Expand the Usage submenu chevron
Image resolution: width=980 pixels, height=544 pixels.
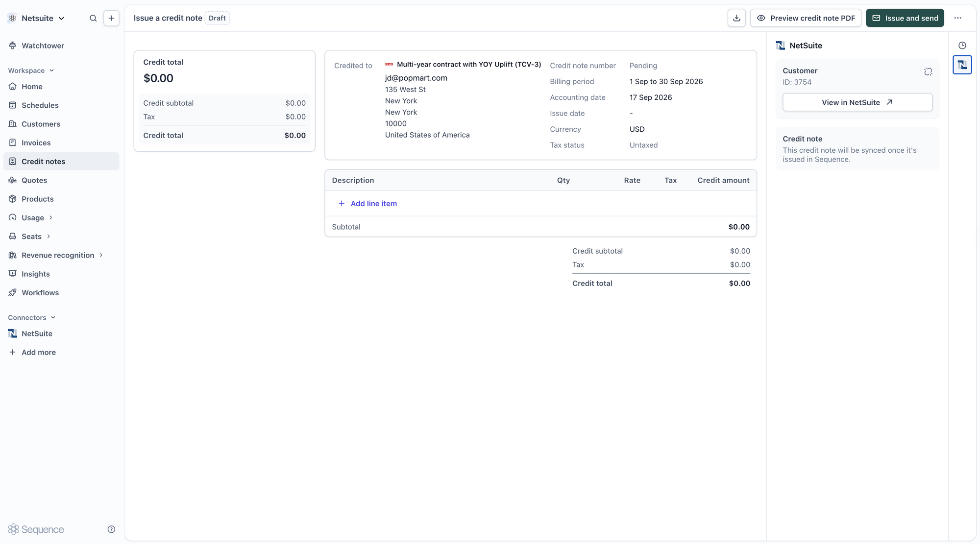point(50,217)
